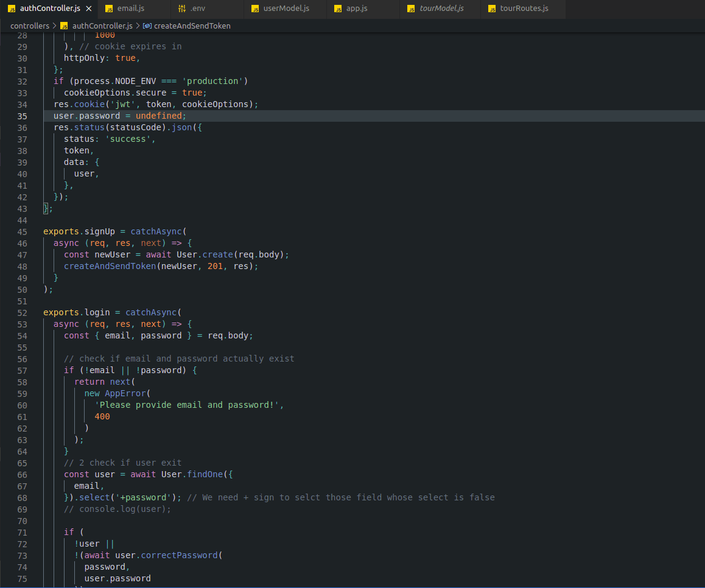Screen dimensions: 705x588
Task: Close the authController.js tab
Action: tap(88, 9)
